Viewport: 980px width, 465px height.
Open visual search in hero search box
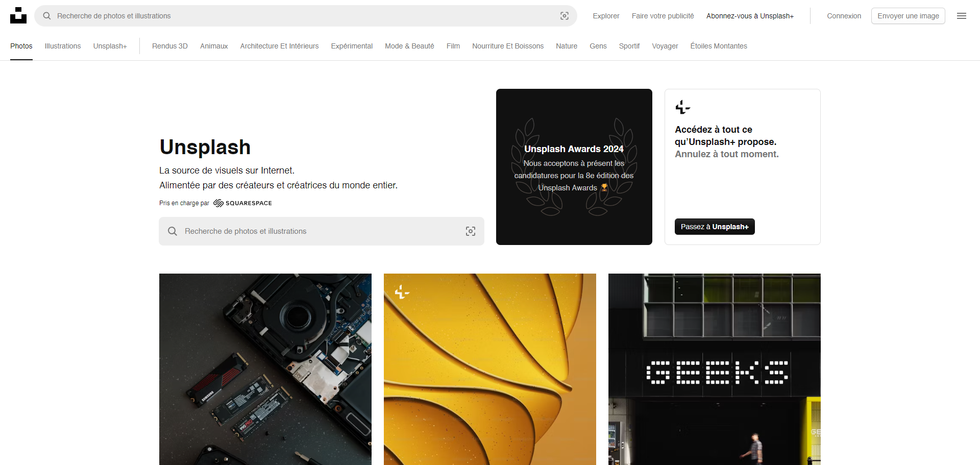point(471,231)
